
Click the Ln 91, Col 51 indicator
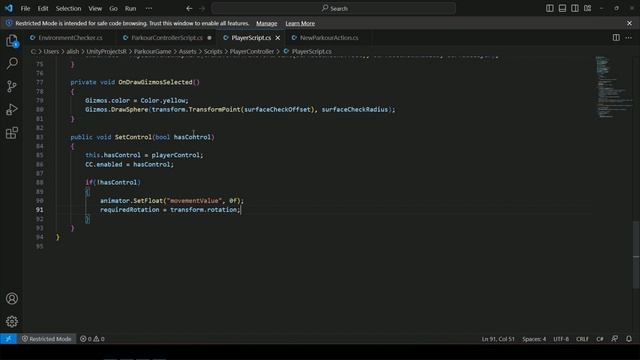pos(498,339)
